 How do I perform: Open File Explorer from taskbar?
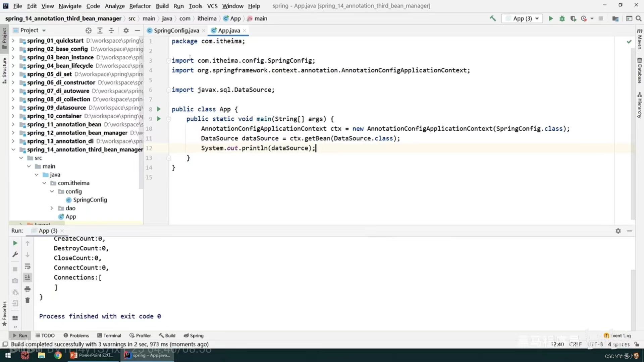(41, 355)
